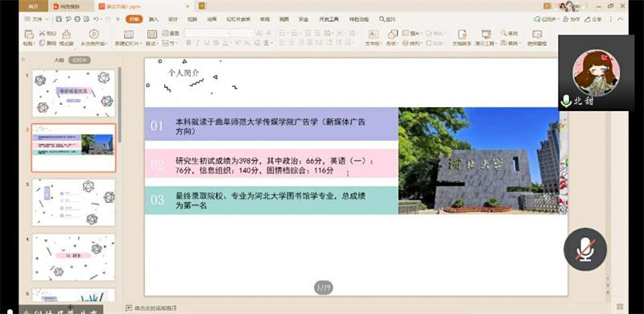
Task: Expand the font name combo box
Action: pos(207,33)
